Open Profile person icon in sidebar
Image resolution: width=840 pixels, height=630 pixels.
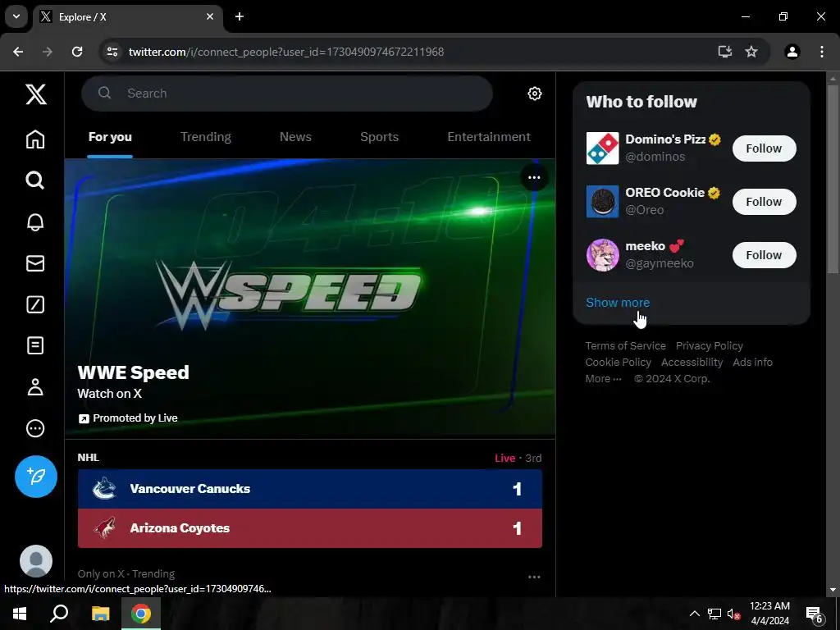35,387
